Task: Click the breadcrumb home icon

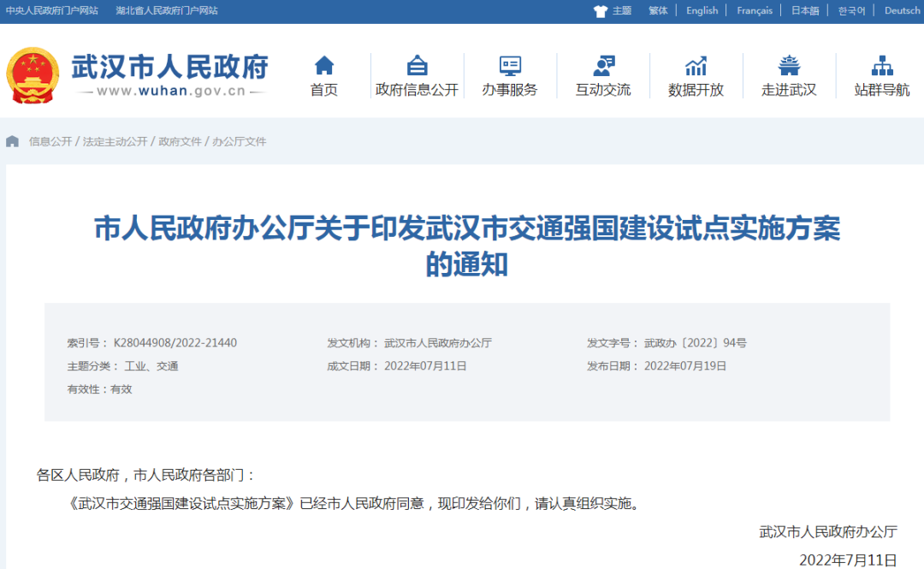Action: click(13, 141)
